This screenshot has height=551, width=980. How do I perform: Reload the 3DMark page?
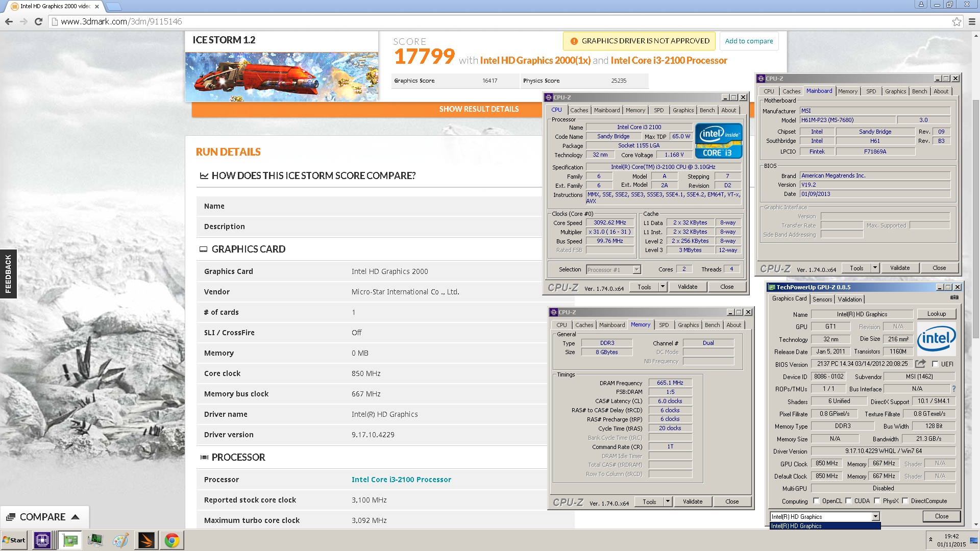click(38, 21)
